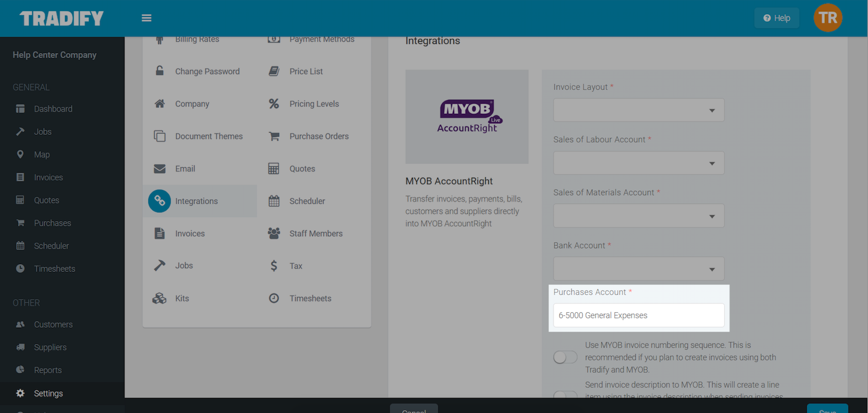
Task: Open the Invoice Layout dropdown
Action: click(638, 110)
